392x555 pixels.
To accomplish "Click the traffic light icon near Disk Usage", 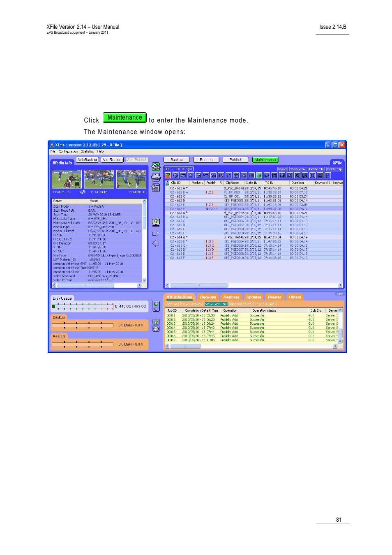I will [156, 306].
